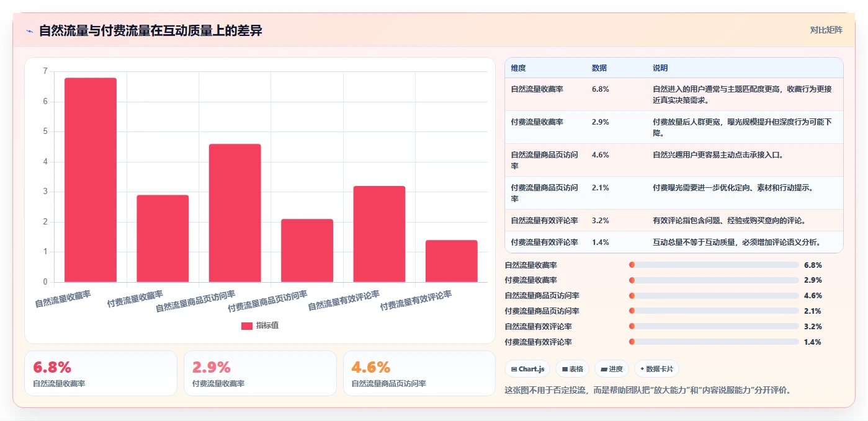Click the 付费流量有效评论率 chart bar

coord(451,261)
